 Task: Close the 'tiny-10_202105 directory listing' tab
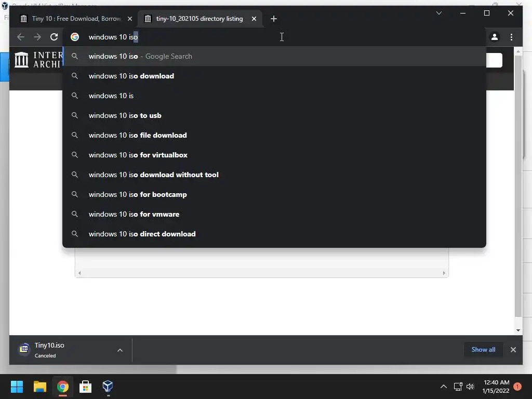tap(254, 19)
